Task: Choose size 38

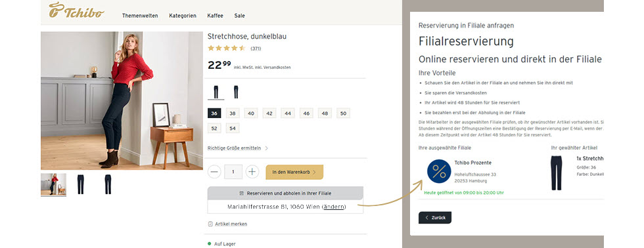Action: pos(233,114)
